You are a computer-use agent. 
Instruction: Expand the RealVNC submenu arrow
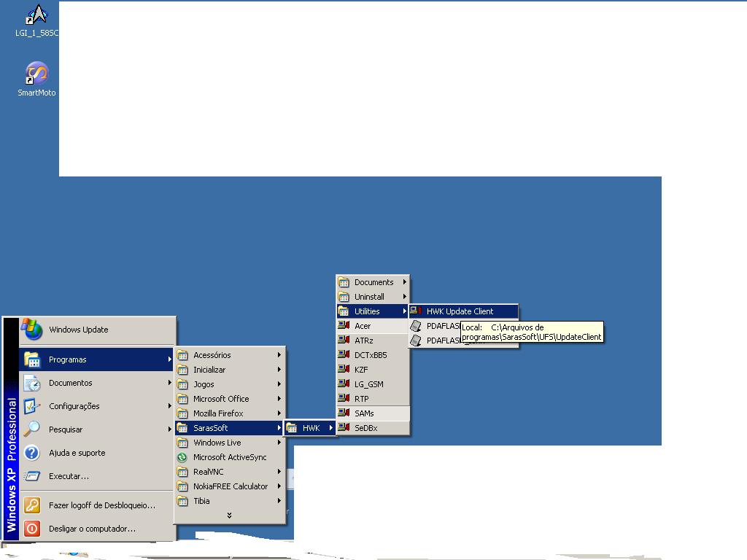(279, 472)
